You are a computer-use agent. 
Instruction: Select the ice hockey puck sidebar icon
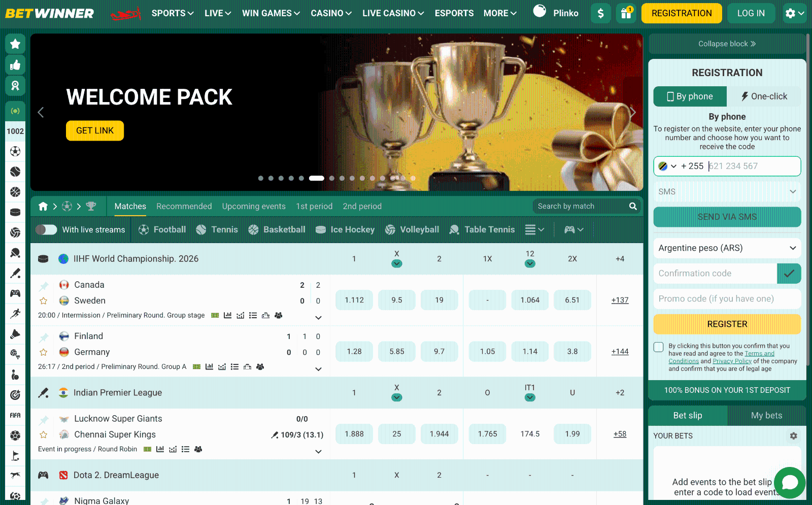point(15,212)
